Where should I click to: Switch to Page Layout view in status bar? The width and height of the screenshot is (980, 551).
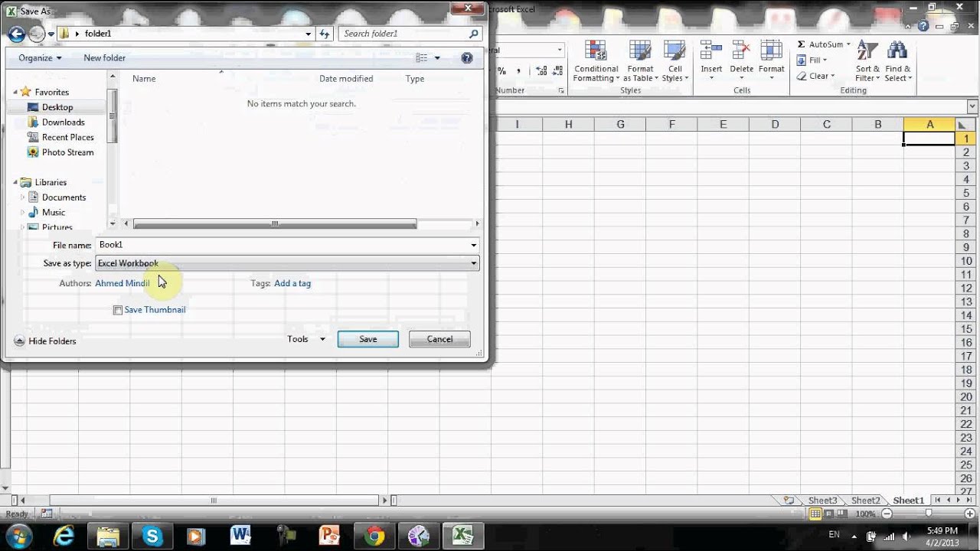click(828, 514)
